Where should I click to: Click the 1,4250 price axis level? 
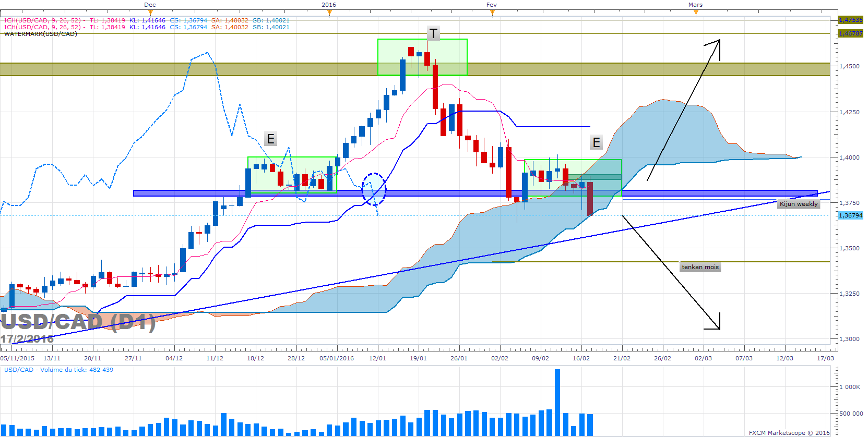[x=850, y=112]
